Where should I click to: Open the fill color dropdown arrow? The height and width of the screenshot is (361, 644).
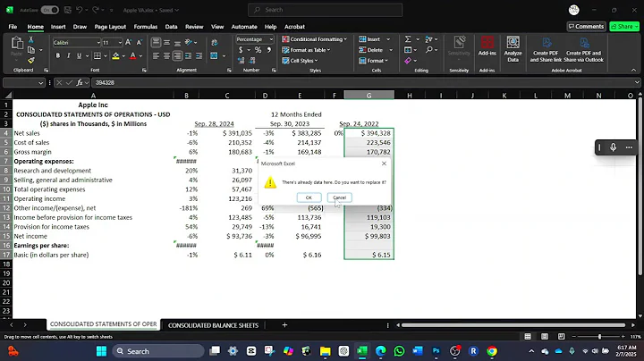(123, 55)
